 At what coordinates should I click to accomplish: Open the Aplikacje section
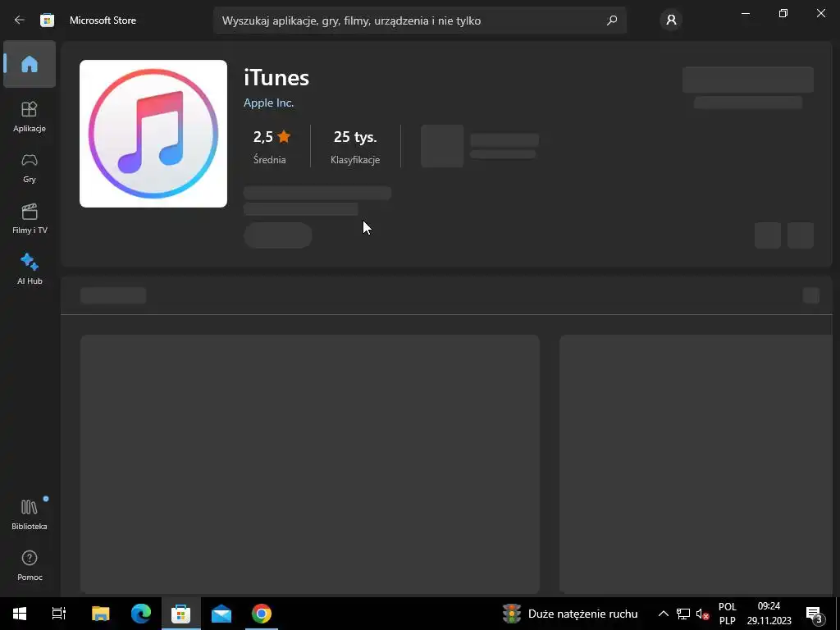pos(30,116)
